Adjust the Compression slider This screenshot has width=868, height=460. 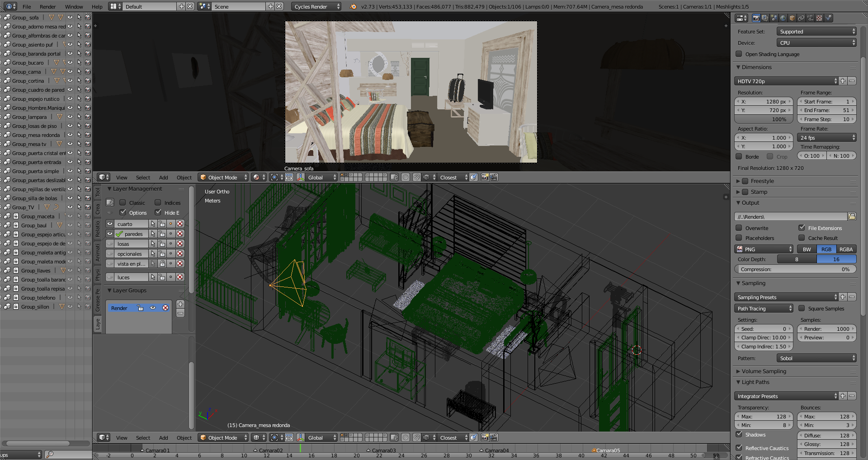pos(795,269)
